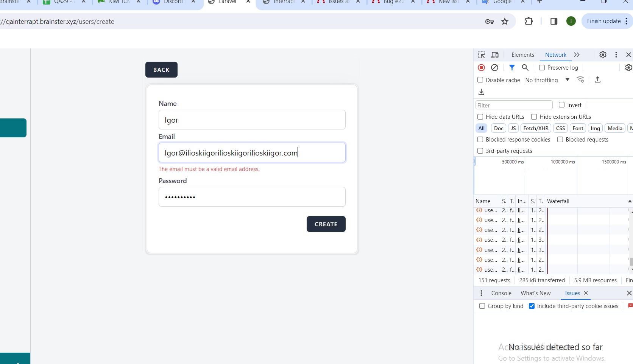The image size is (633, 364).
Task: Stop recording network log
Action: (x=481, y=68)
